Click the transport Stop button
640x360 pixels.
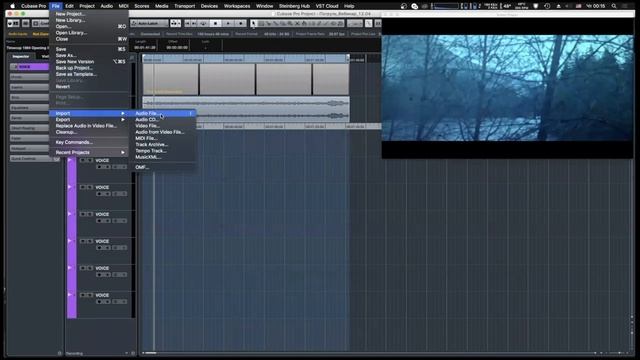point(216,23)
